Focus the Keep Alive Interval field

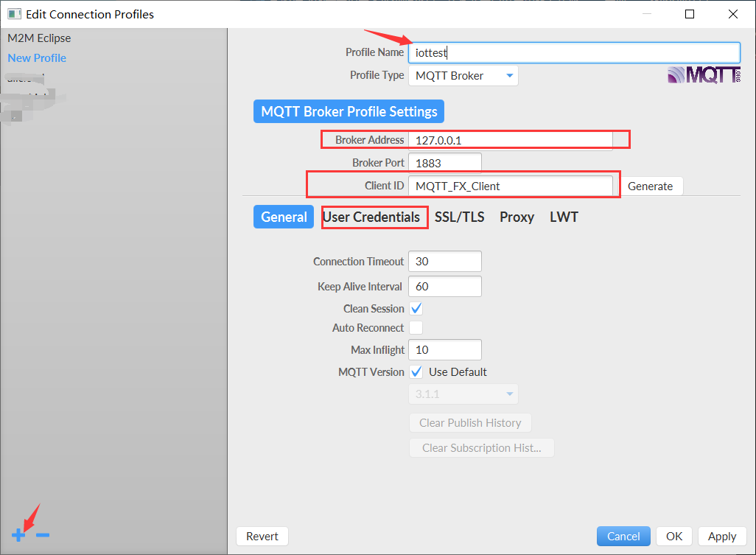point(444,287)
